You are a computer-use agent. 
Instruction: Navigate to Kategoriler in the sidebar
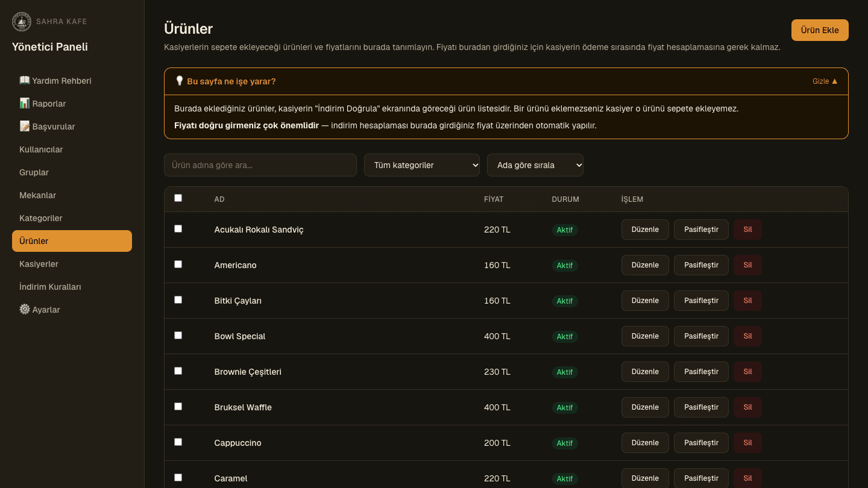tap(72, 218)
